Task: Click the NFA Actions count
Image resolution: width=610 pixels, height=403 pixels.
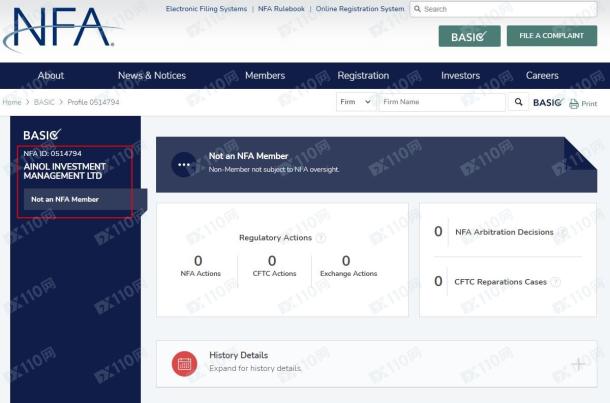Action: (198, 261)
